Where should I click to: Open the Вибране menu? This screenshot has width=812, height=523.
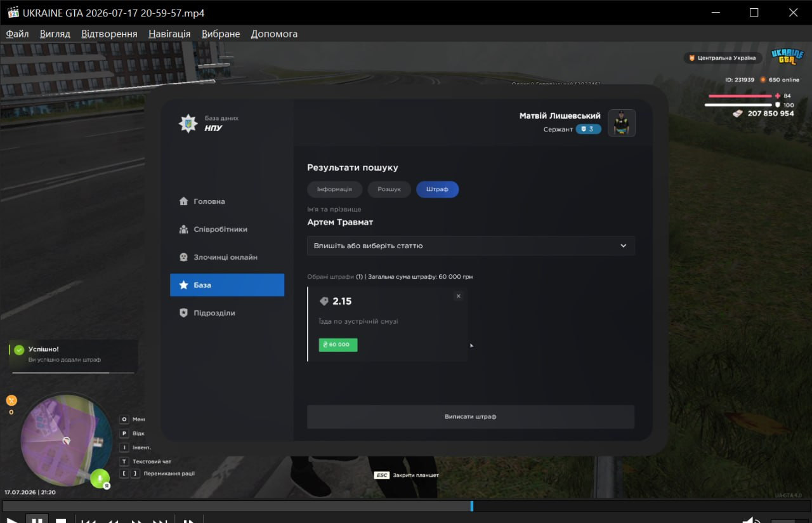221,34
